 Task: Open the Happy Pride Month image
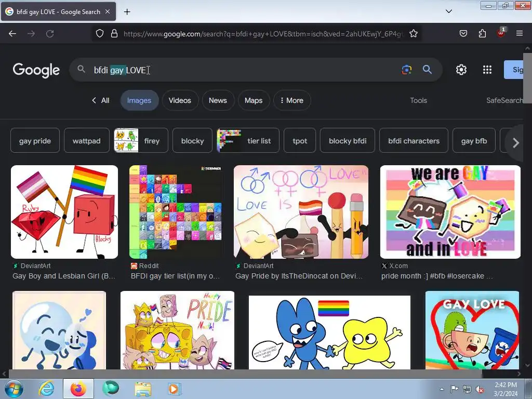[177, 330]
